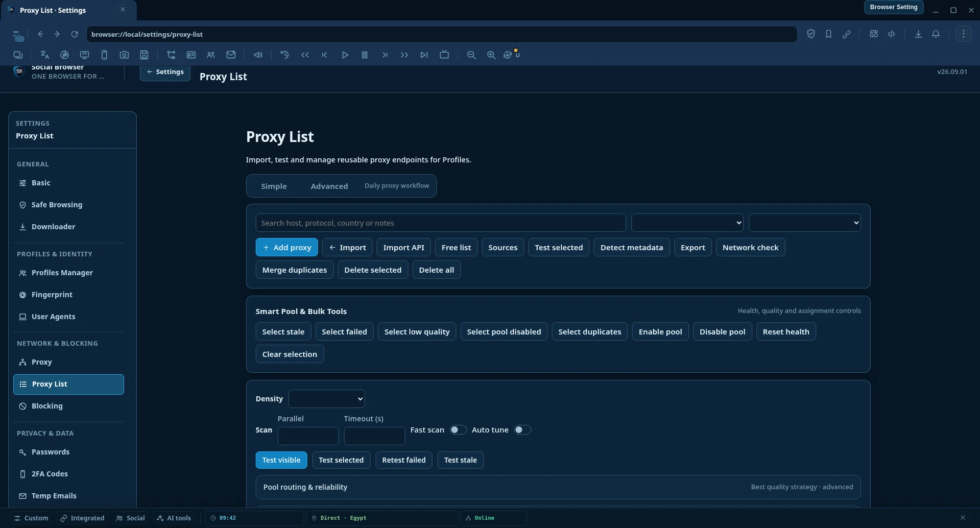Click Direct · Egypt status bar entry
This screenshot has height=528, width=980.
point(381,518)
